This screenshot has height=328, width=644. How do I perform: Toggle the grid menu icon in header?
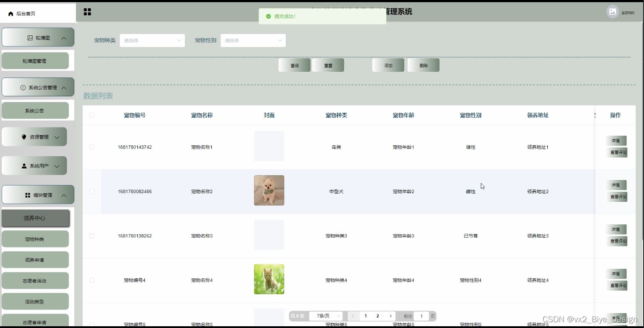[x=87, y=12]
